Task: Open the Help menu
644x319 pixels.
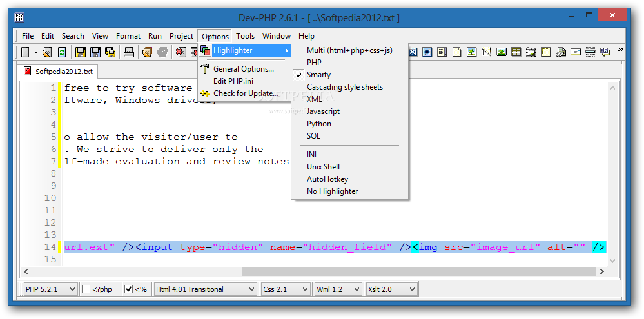Action: click(x=306, y=36)
